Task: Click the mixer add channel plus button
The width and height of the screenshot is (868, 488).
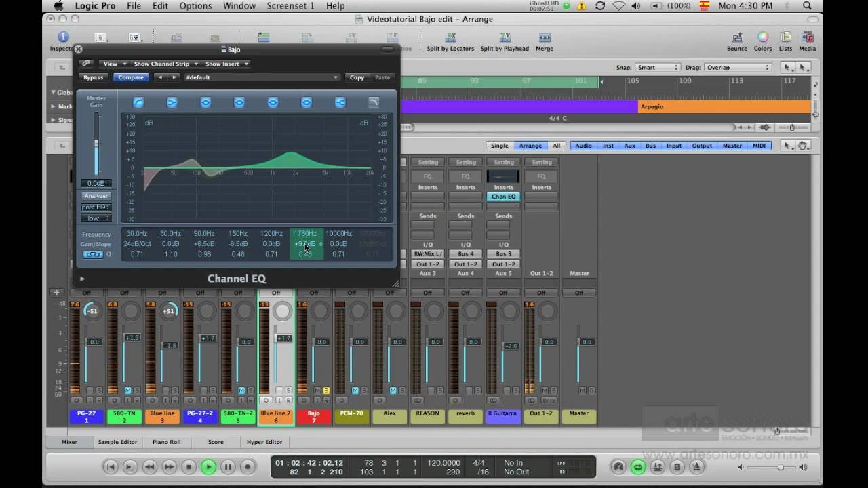Action: [57, 293]
